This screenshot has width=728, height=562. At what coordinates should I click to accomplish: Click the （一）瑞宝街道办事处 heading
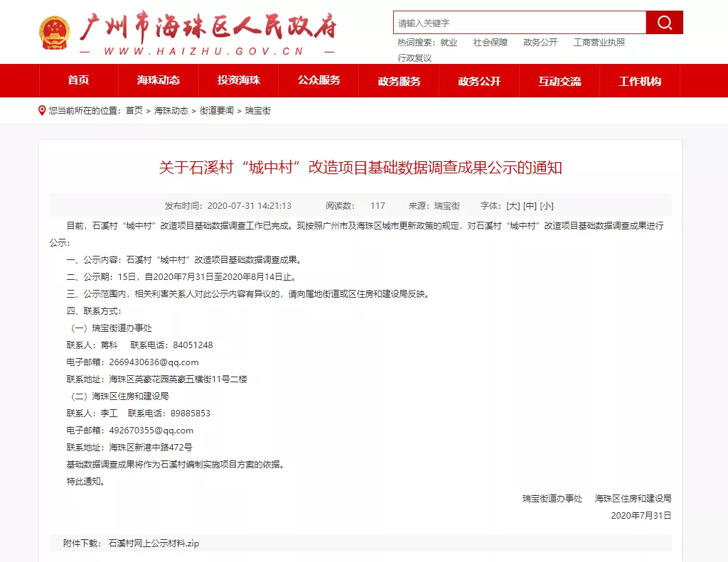(109, 328)
